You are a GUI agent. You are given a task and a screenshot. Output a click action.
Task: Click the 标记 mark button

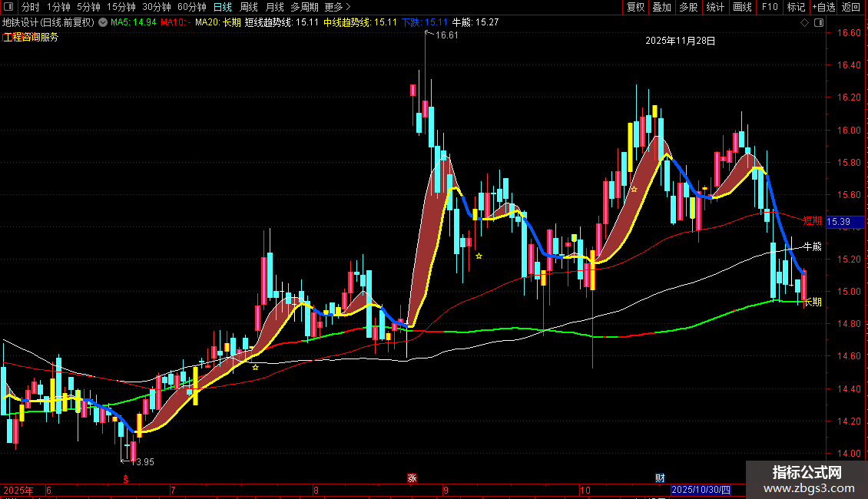[x=796, y=7]
